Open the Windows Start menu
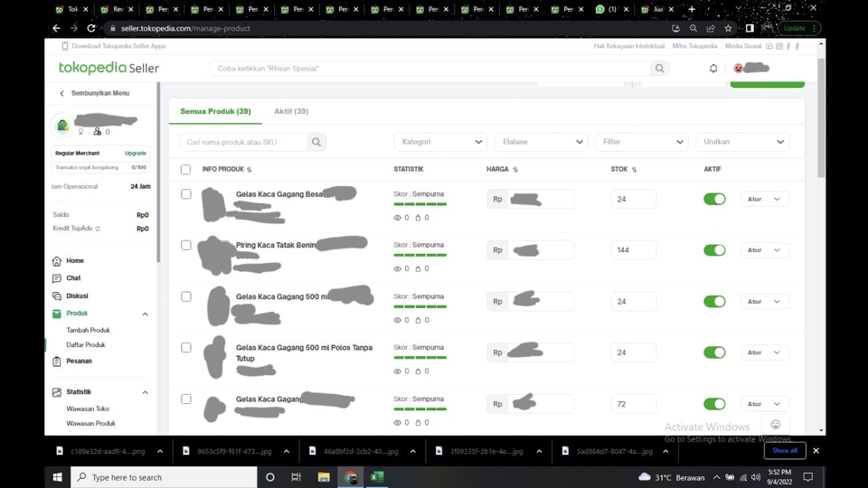 [x=58, y=477]
